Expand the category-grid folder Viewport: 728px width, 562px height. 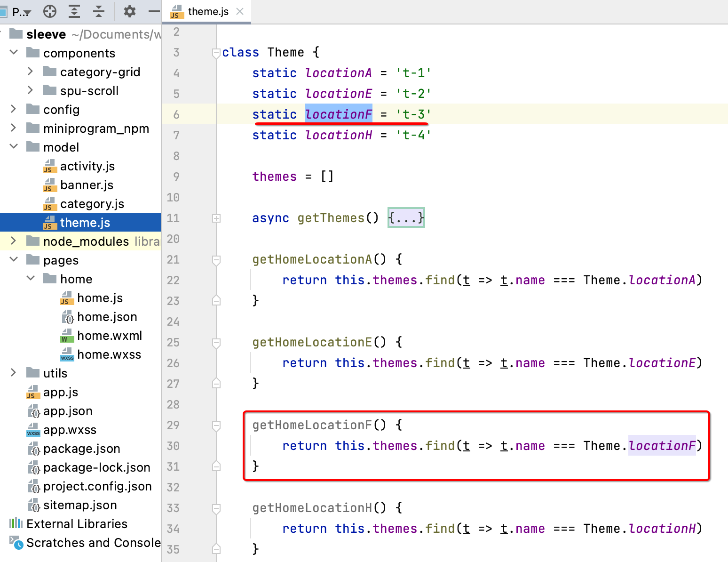coord(31,71)
